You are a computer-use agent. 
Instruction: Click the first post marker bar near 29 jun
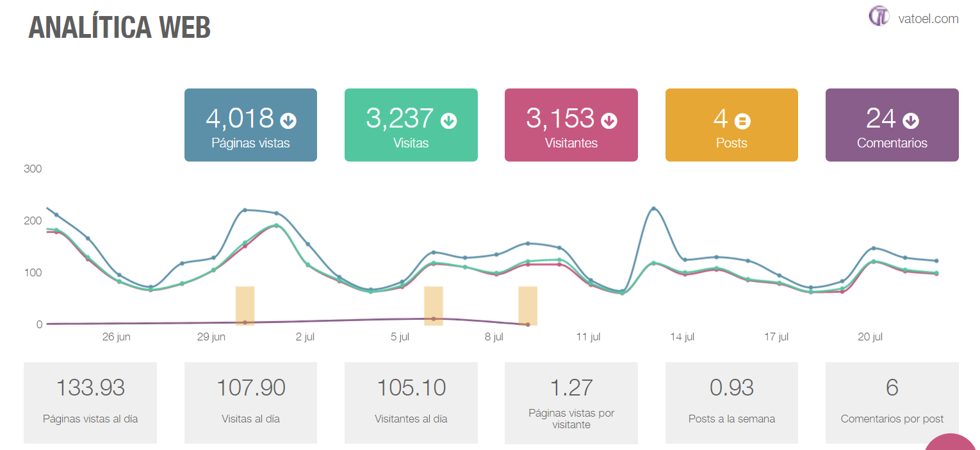pyautogui.click(x=245, y=306)
